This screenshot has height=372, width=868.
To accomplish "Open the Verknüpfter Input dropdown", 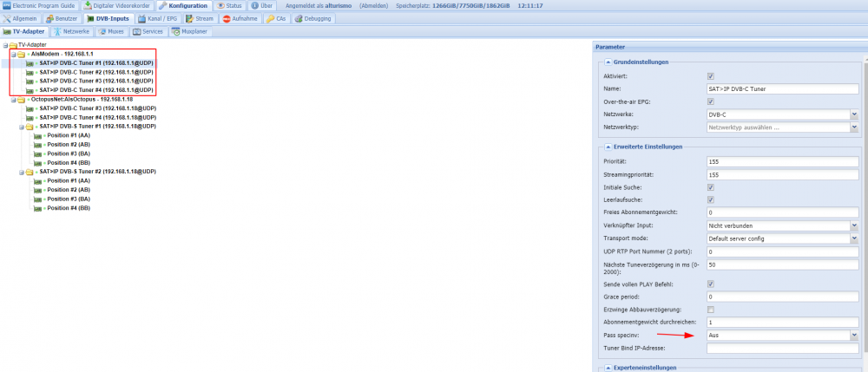I will point(853,225).
